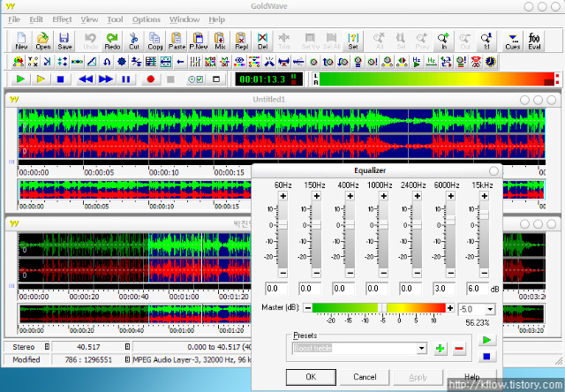
Task: Click the Master dB slider handle
Action: pyautogui.click(x=382, y=308)
